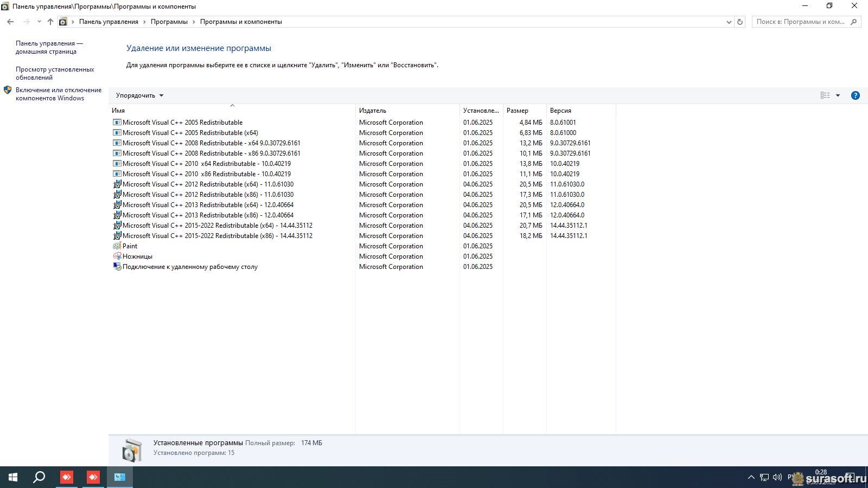Select Visual C++ 2015-2022 Redistributable (x86) row

(362, 236)
